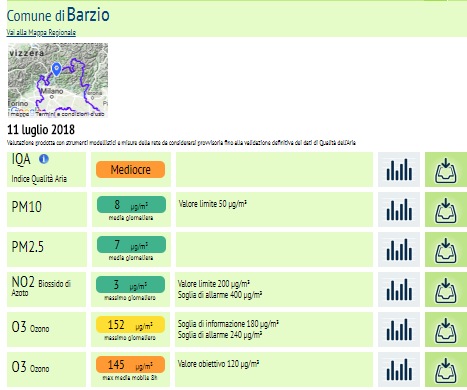Viewport: 467px width, 390px height.
Task: Click Valore obiettivo 120 µg/m³ text
Action: (218, 364)
